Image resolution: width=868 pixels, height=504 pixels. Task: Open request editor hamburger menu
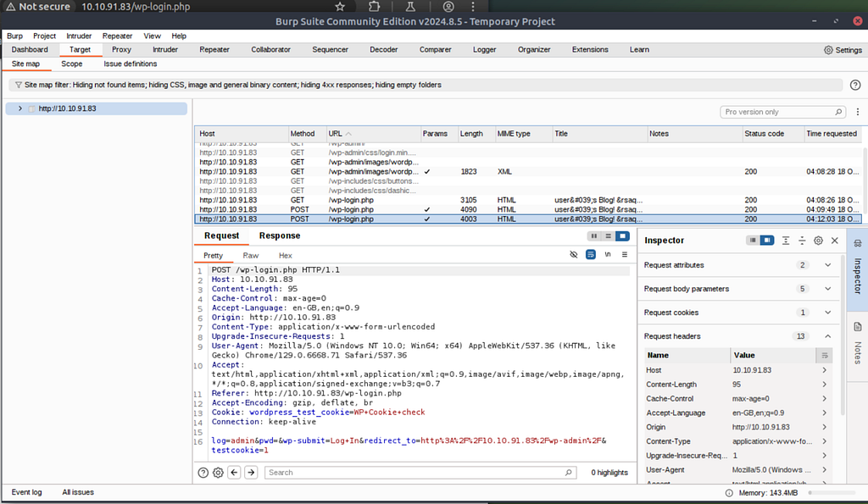coord(625,254)
